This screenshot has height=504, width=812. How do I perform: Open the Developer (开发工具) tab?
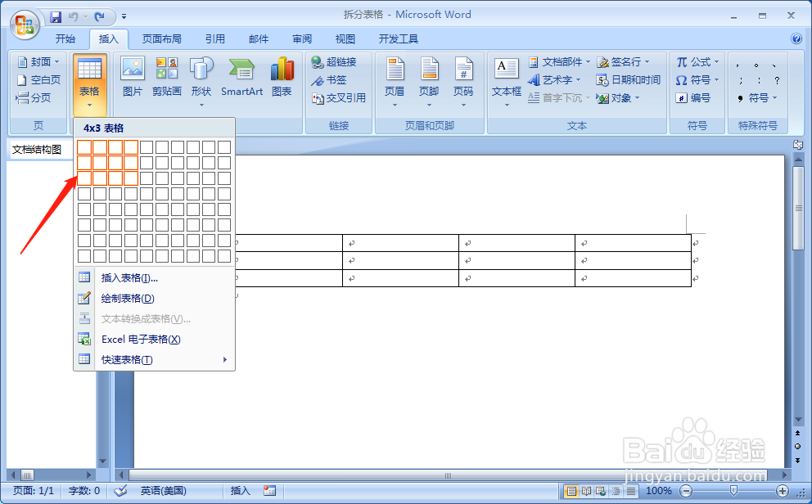(399, 38)
